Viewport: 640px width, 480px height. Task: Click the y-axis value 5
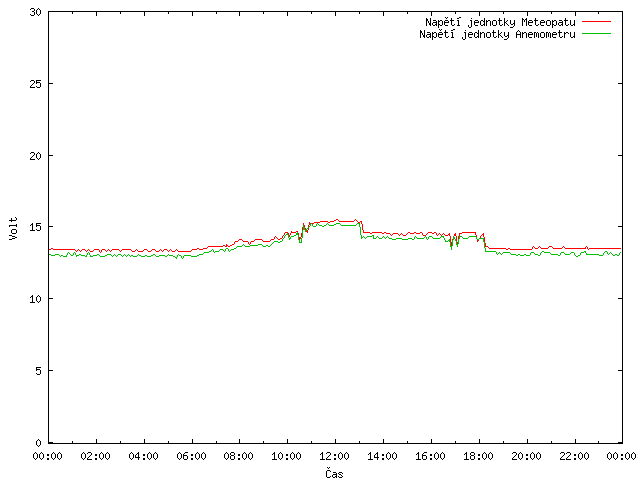point(38,371)
